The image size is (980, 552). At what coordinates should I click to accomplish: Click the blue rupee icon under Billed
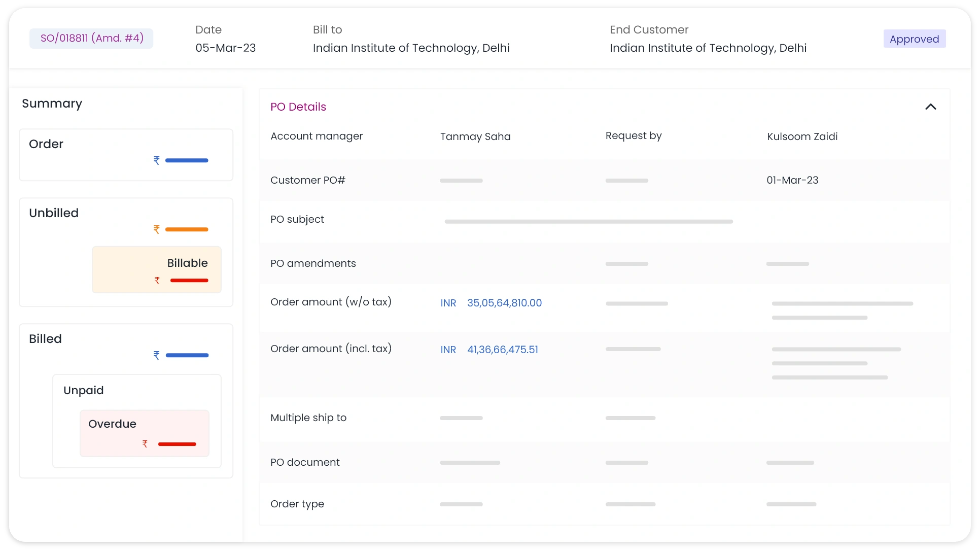pos(157,355)
